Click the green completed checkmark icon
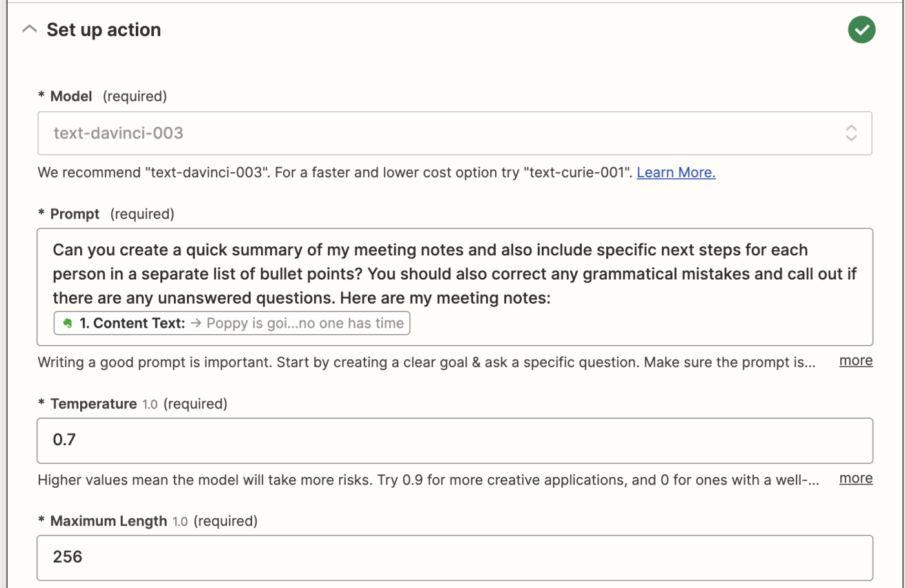The width and height of the screenshot is (905, 588). (862, 30)
